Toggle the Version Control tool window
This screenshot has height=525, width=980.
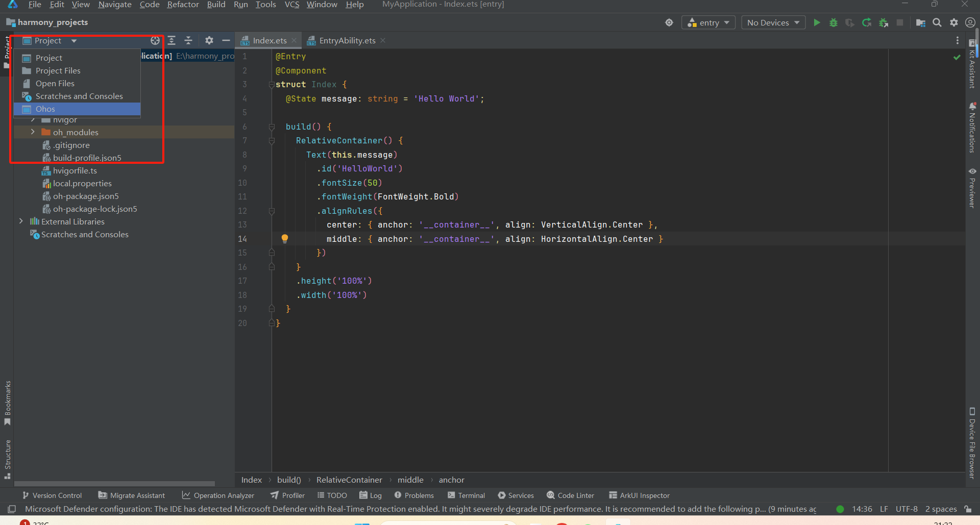(x=52, y=495)
